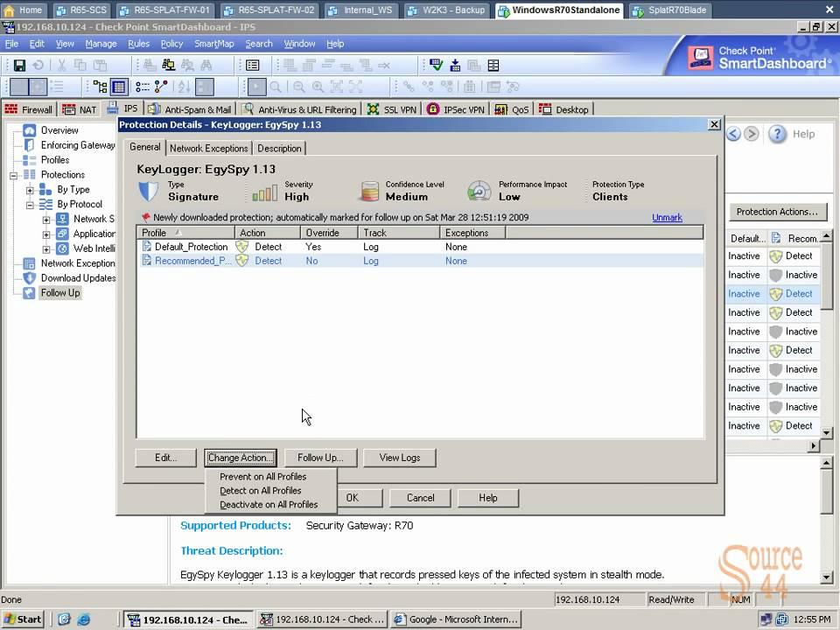Image resolution: width=840 pixels, height=630 pixels.
Task: Sort by the Profile column header
Action: (x=185, y=233)
